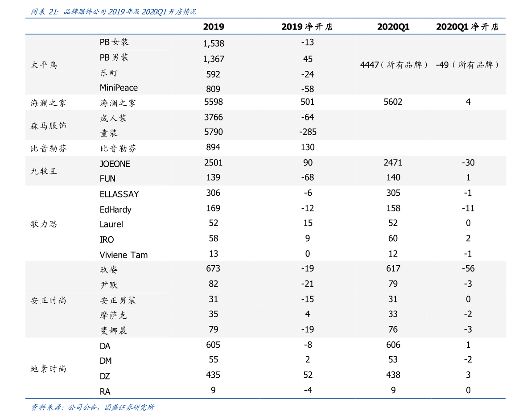
Task: Select the 歌力思 company cell
Action: point(44,224)
